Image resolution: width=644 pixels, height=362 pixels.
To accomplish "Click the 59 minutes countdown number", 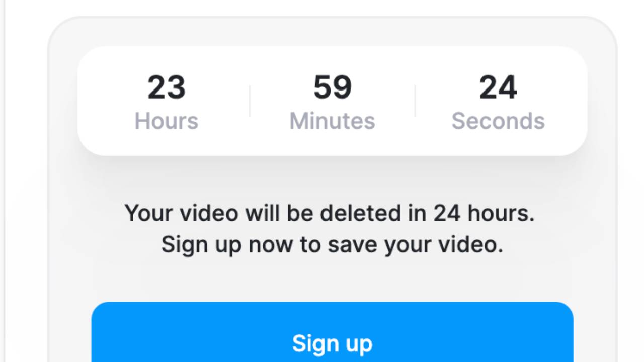I will pos(332,87).
